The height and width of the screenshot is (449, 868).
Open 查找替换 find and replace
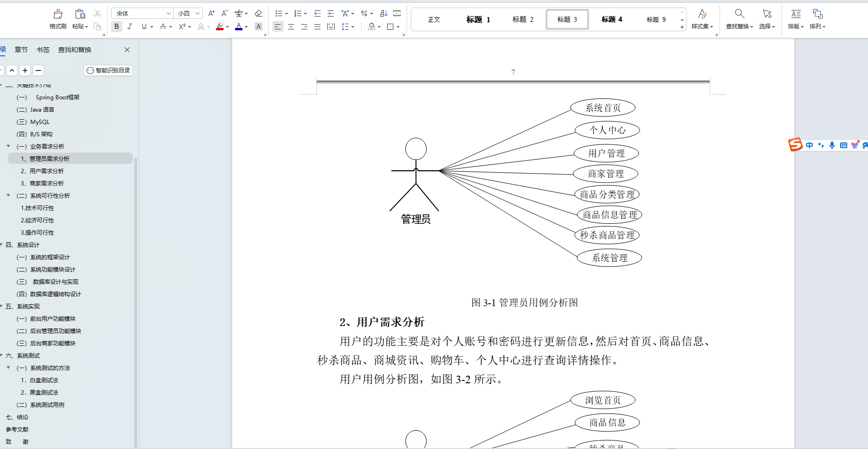pyautogui.click(x=739, y=19)
